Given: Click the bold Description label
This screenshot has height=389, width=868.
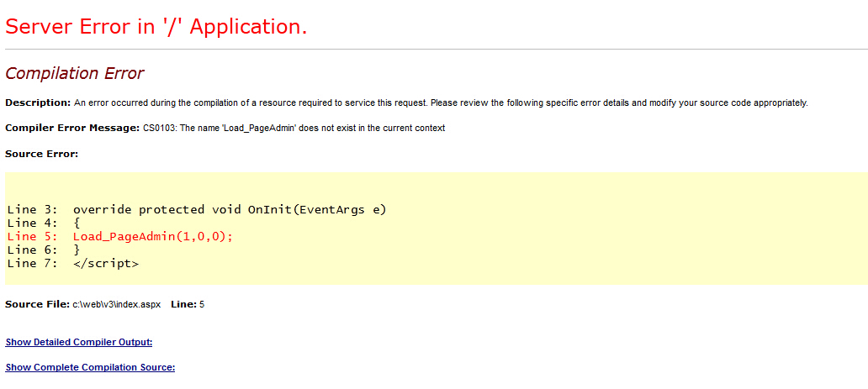Looking at the screenshot, I should pyautogui.click(x=38, y=103).
